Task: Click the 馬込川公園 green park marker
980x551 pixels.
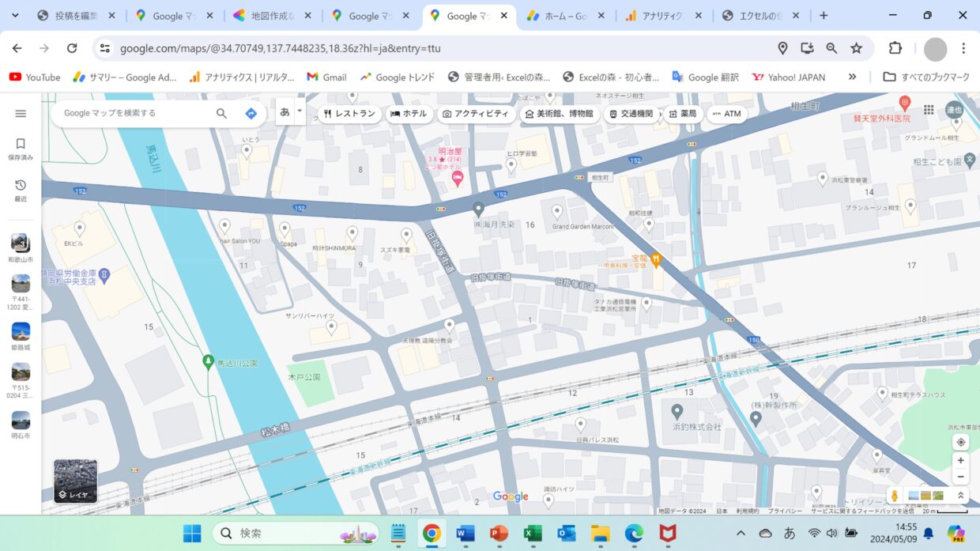Action: coord(208,361)
